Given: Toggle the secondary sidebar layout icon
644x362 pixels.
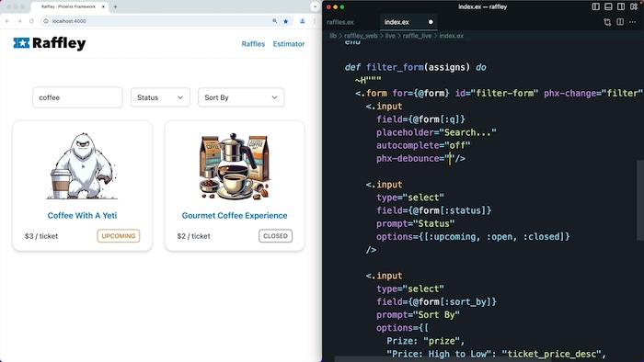Looking at the screenshot, I should tap(621, 6).
